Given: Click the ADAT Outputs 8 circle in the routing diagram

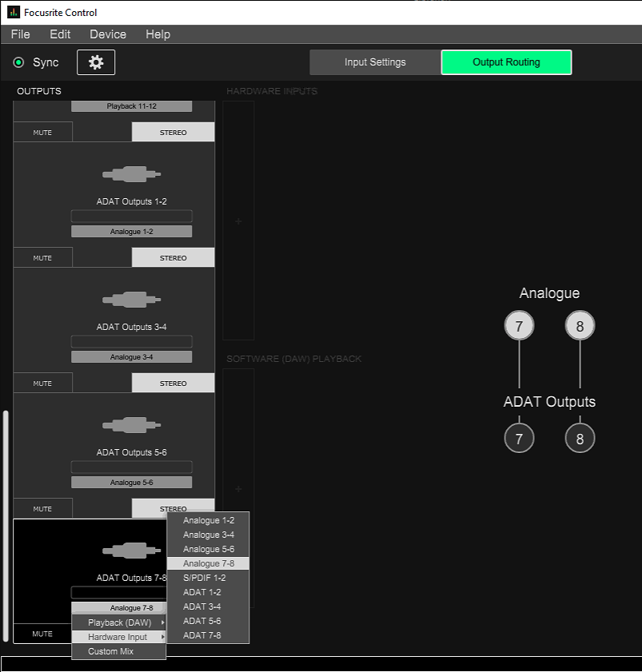Looking at the screenshot, I should coord(580,438).
